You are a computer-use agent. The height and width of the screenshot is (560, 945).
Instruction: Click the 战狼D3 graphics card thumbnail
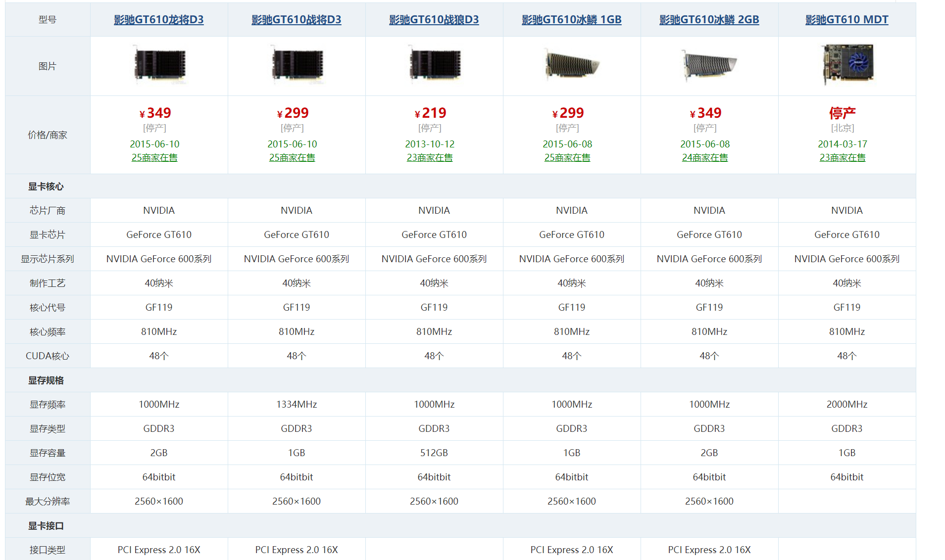click(x=435, y=64)
